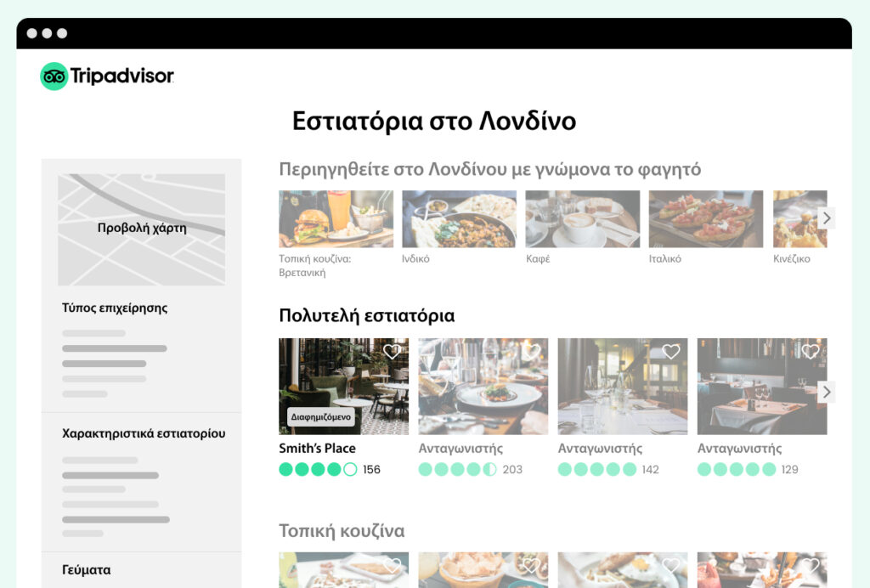Click the rating bubbles beside 129
The height and width of the screenshot is (588, 870).
click(737, 469)
